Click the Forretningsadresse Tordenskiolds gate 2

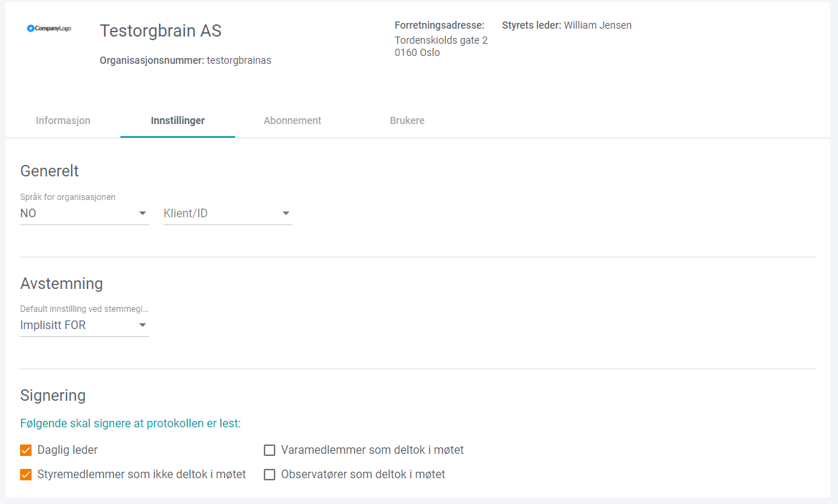pos(441,40)
